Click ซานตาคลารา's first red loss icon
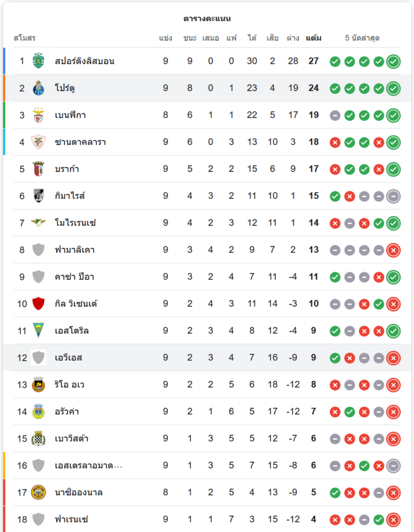Screen dimensions: 414x532 pyautogui.click(x=335, y=143)
